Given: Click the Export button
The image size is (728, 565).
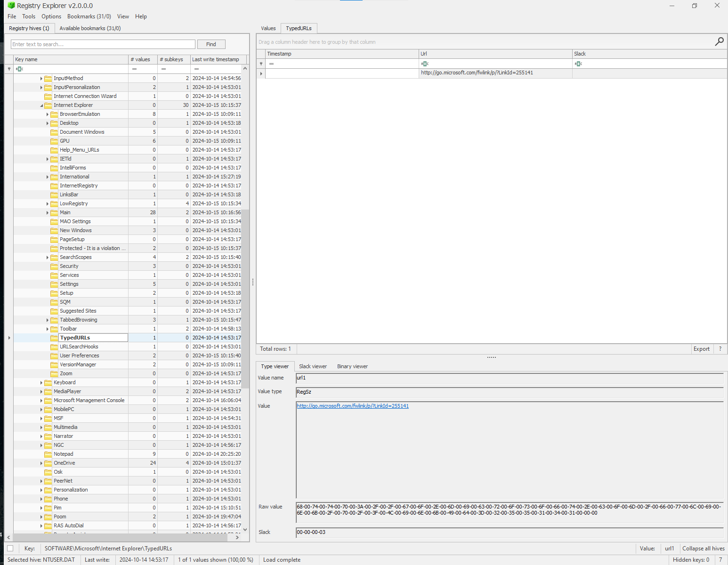Looking at the screenshot, I should click(x=701, y=349).
